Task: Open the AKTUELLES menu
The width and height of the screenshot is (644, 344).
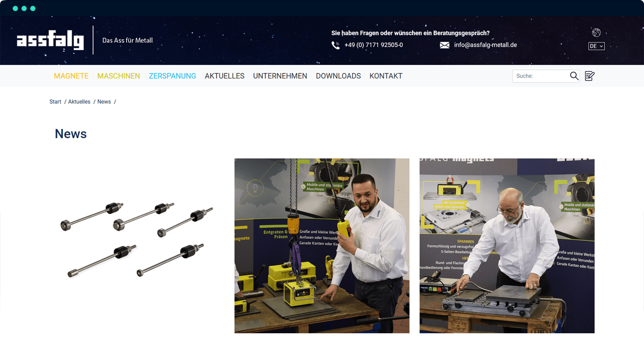Action: coord(225,76)
